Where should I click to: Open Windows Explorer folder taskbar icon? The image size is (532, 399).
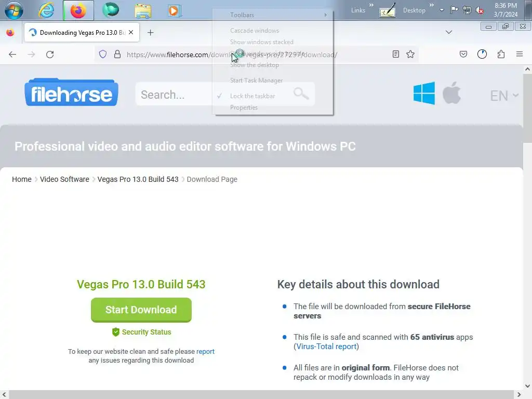click(143, 10)
